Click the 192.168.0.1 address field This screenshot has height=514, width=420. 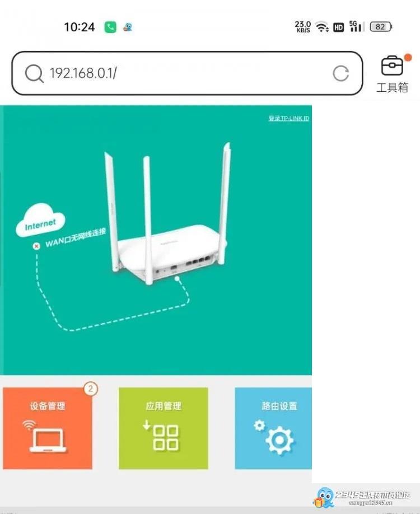point(187,73)
